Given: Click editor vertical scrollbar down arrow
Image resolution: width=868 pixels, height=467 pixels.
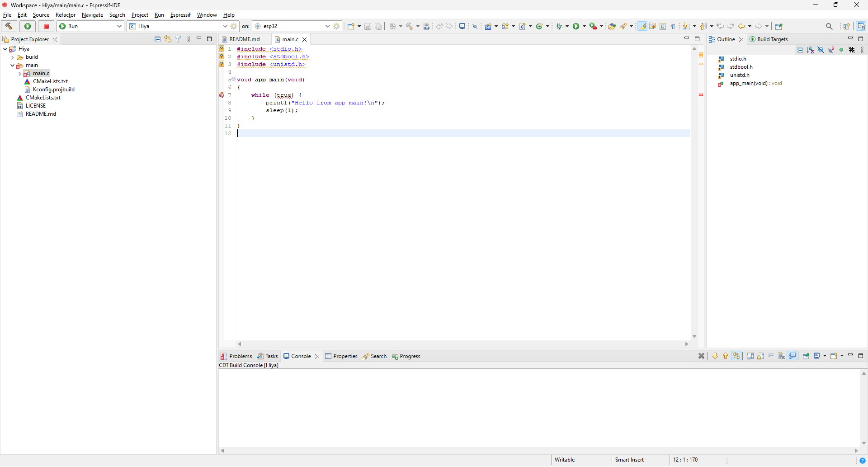Looking at the screenshot, I should (x=694, y=337).
